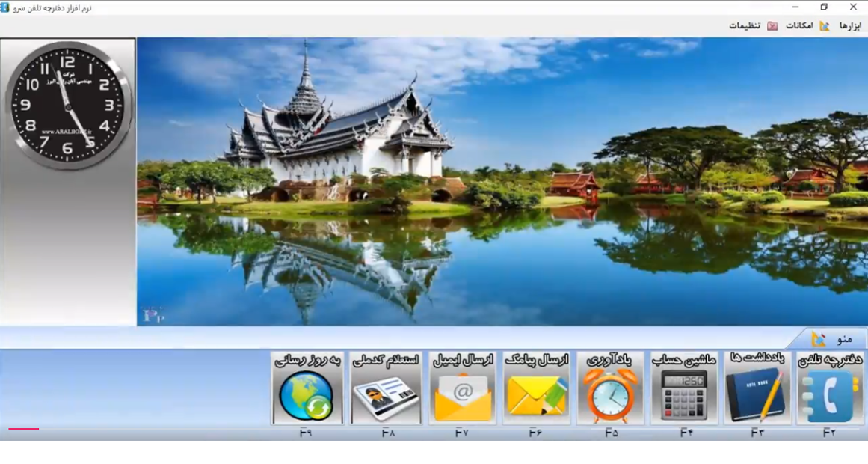Click the send email (ارسال ایمیل) icon

pos(463,395)
